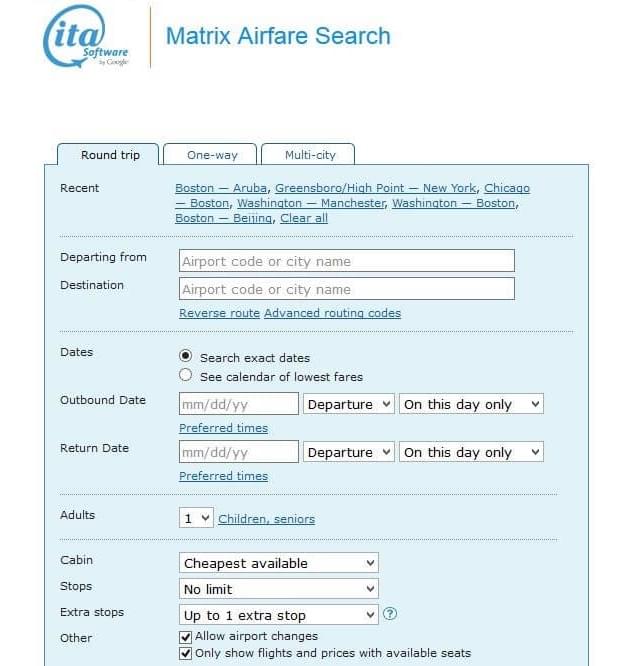Focus the Destination input field
The height and width of the screenshot is (666, 638).
click(347, 289)
